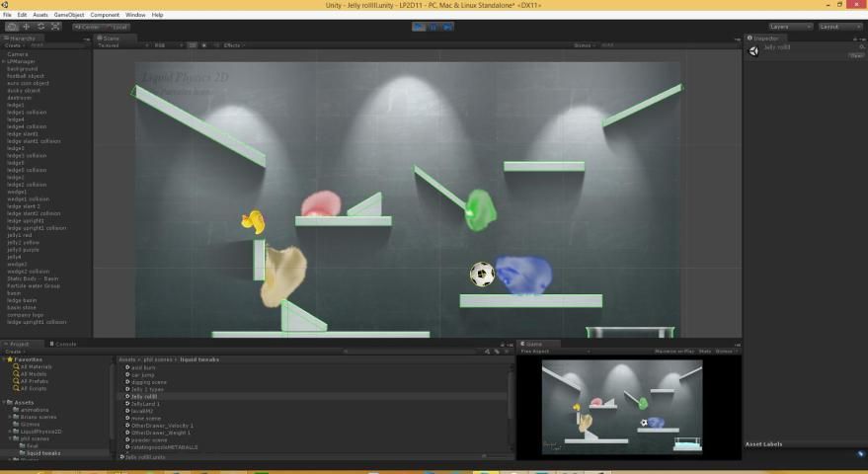
Task: Open the Layers dropdown
Action: pos(790,27)
